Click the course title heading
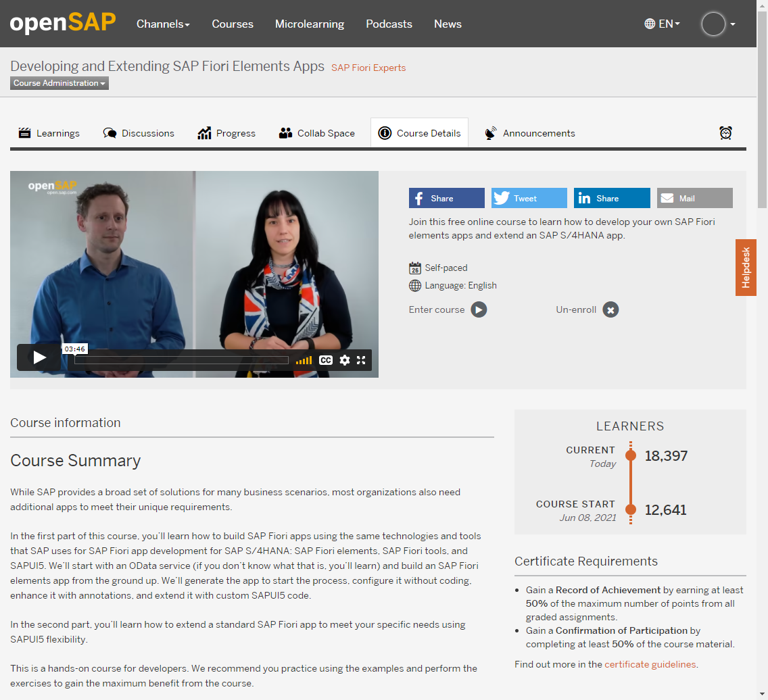This screenshot has height=700, width=768. [167, 66]
